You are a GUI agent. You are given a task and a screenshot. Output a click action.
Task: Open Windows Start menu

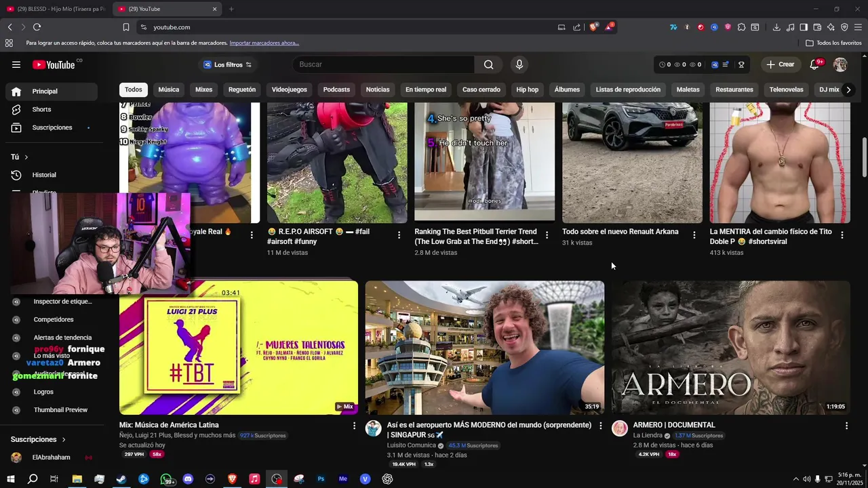click(x=11, y=479)
